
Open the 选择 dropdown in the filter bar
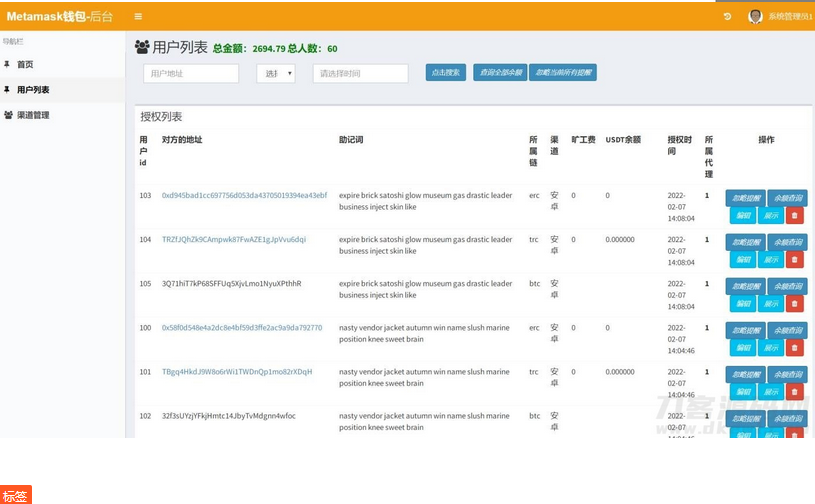point(276,73)
